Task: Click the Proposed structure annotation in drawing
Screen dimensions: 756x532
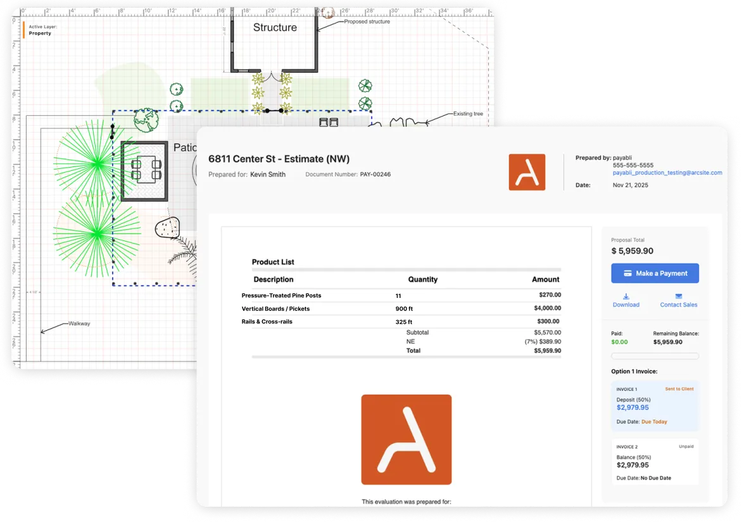Action: pos(367,22)
